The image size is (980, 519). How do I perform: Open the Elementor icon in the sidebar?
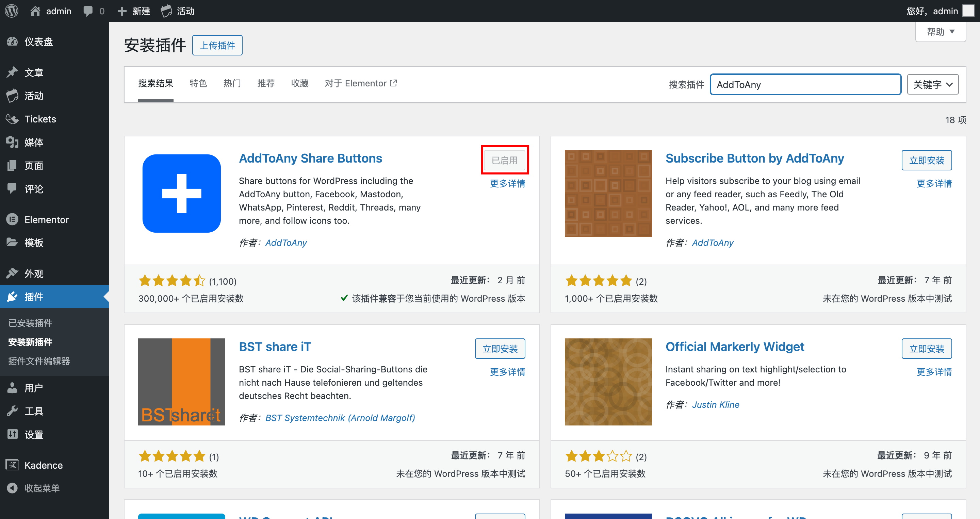pyautogui.click(x=13, y=219)
